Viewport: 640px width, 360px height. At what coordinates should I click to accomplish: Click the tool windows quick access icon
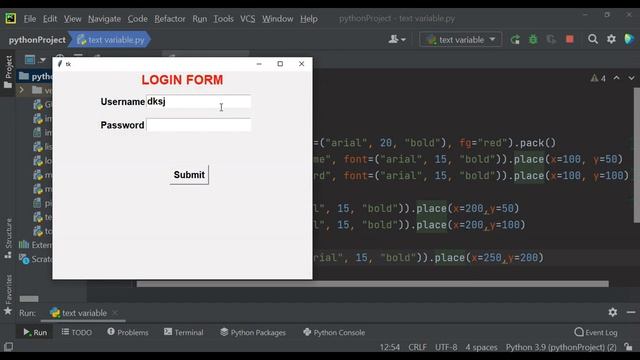coord(8,347)
